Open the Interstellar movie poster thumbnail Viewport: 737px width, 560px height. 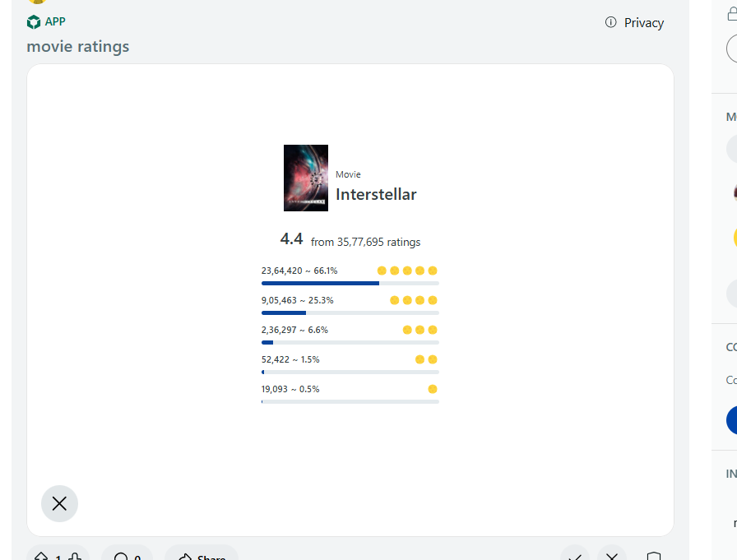[x=305, y=178]
